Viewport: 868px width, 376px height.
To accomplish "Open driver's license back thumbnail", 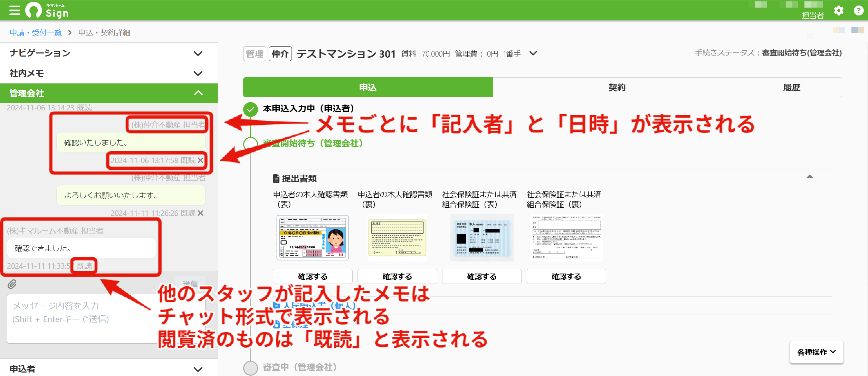I will pos(397,238).
